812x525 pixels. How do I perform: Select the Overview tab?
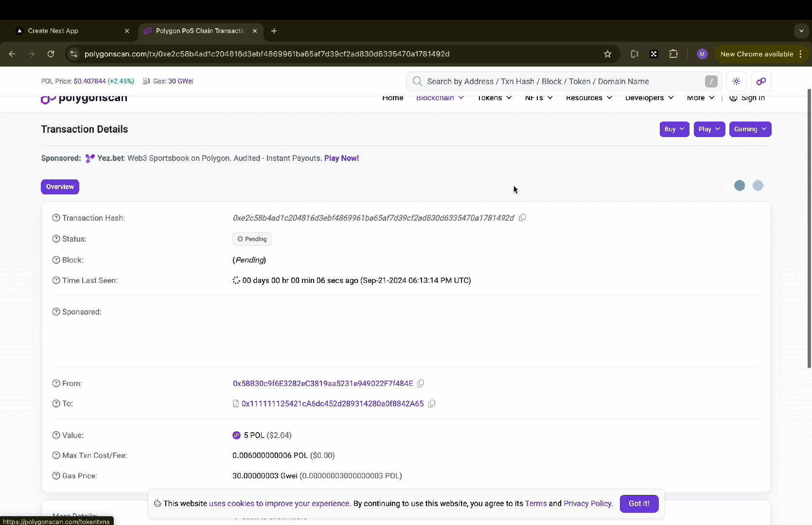tap(60, 187)
